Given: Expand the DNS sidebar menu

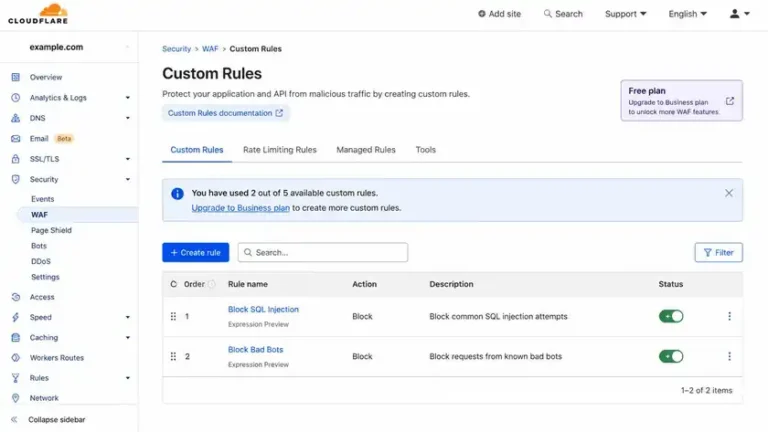Looking at the screenshot, I should point(127,118).
